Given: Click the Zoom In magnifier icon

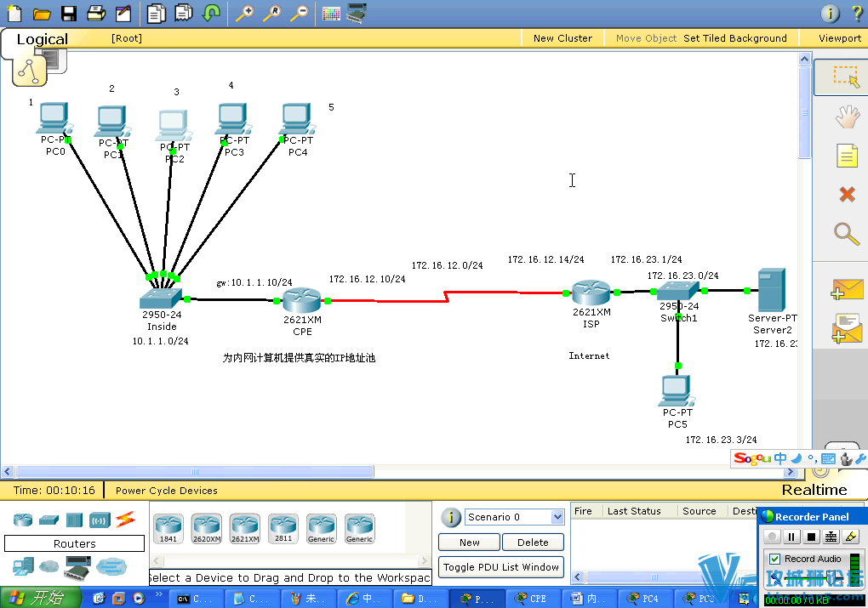Looking at the screenshot, I should coord(244,14).
